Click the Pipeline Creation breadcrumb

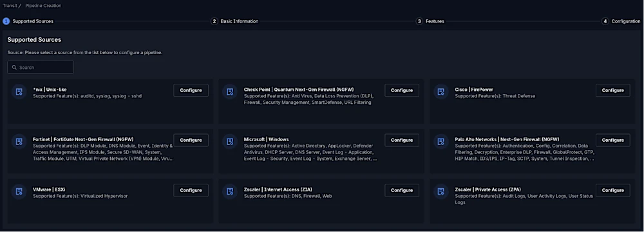[x=43, y=6]
